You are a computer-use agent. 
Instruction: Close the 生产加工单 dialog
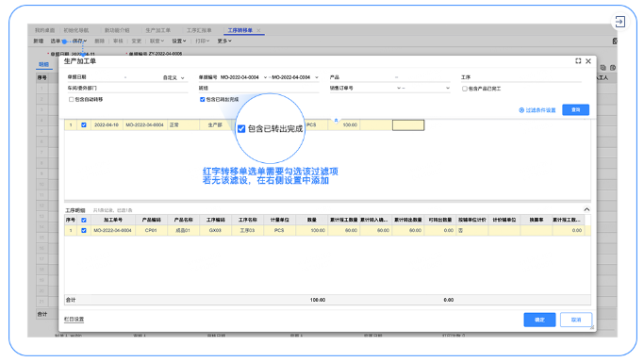588,61
